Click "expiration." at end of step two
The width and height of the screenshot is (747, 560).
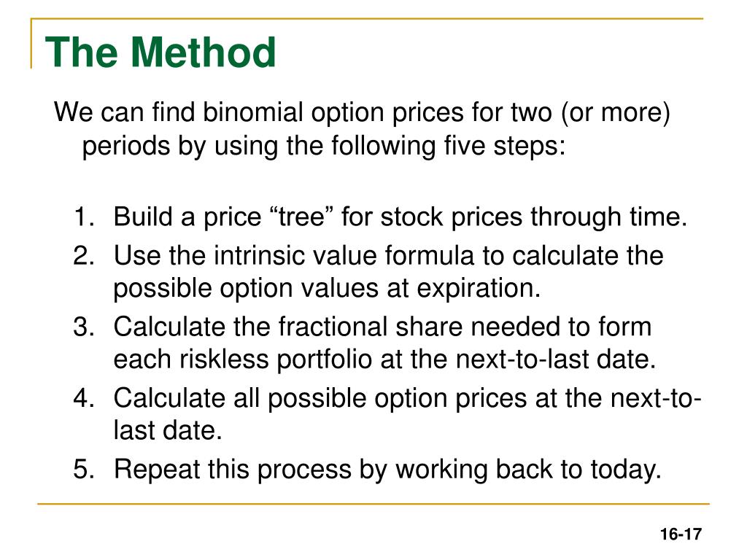(x=479, y=289)
